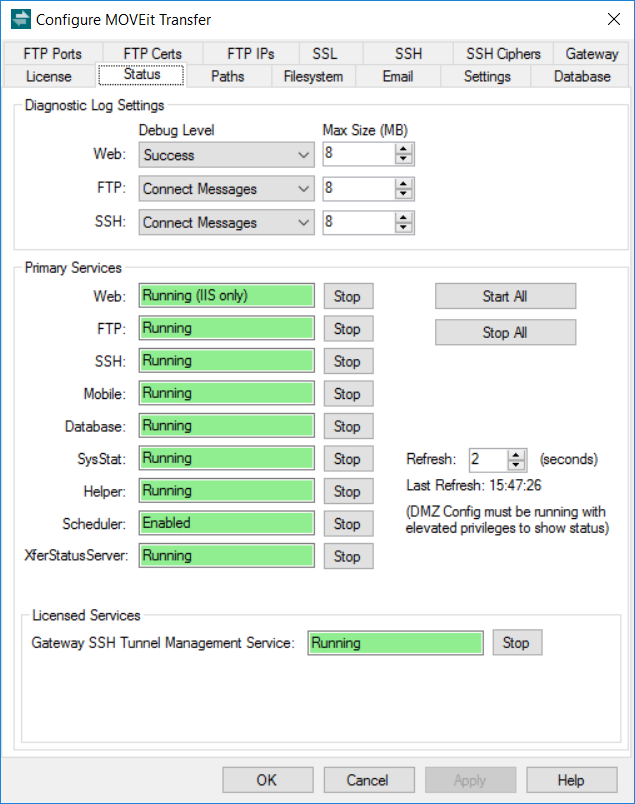Decrease SSH log Max Size with the down arrow
635x804 pixels.
tap(404, 227)
